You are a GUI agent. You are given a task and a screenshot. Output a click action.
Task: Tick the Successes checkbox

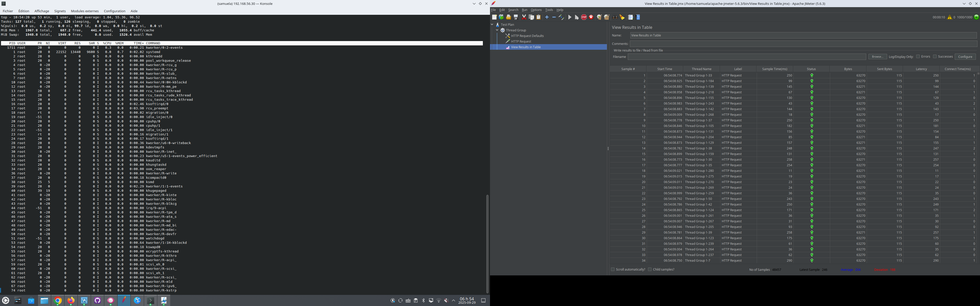(935, 57)
